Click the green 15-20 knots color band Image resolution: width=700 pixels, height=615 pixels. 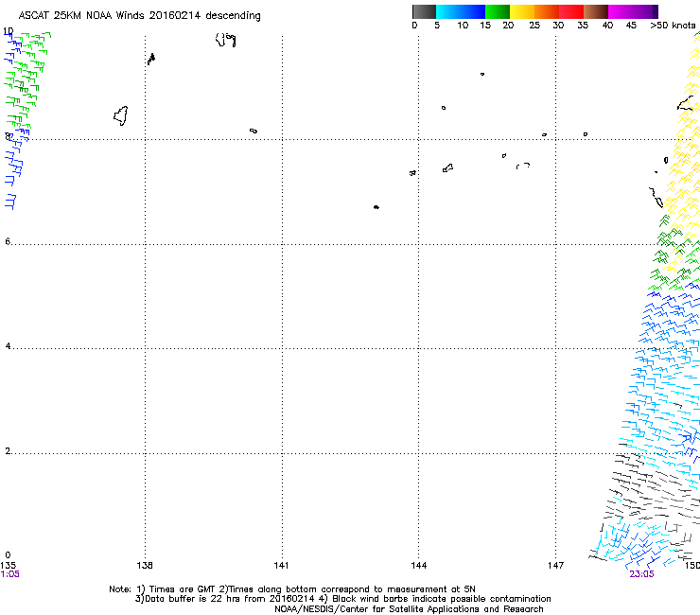coord(498,11)
